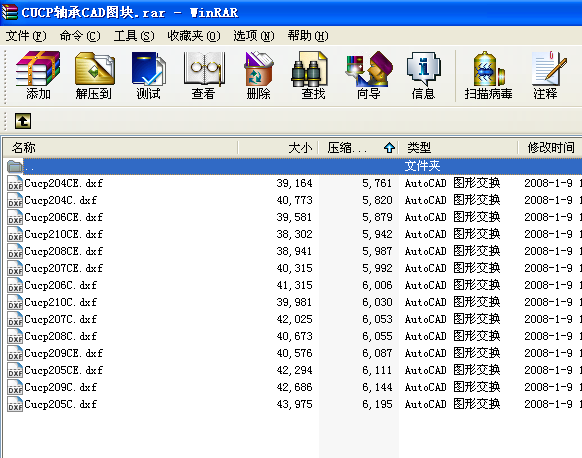Click the WinRAR title bar icon
Image resolution: width=582 pixels, height=458 pixels.
tap(10, 12)
